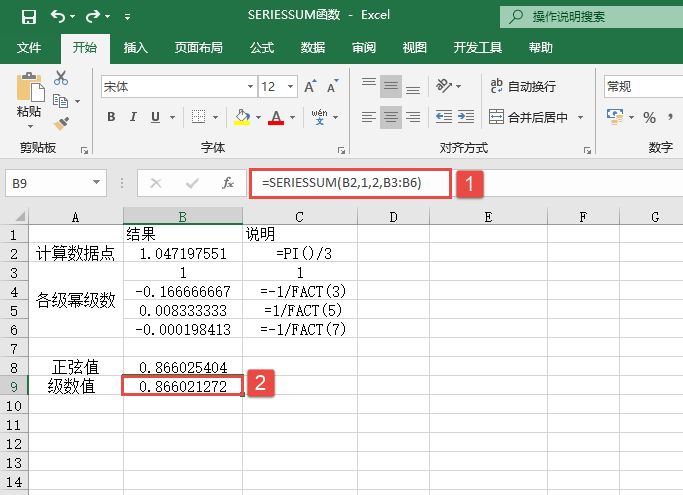This screenshot has width=683, height=495.
Task: Click the yellow fill color swatch
Action: click(x=242, y=118)
